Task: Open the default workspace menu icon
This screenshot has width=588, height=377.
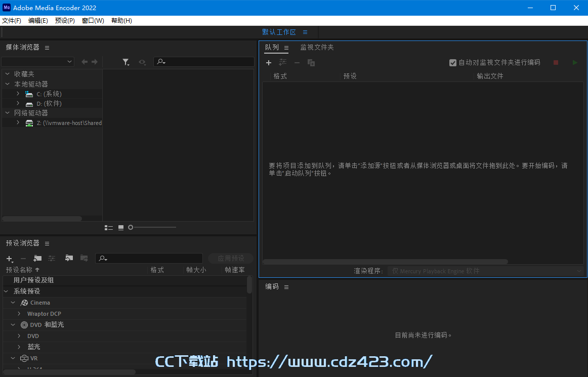Action: coord(305,32)
